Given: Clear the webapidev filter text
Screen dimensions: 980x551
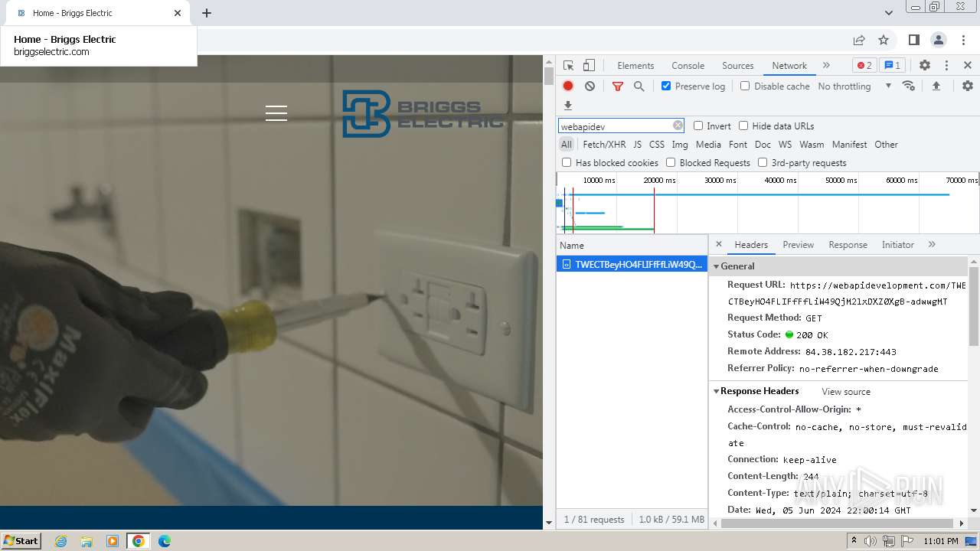Looking at the screenshot, I should [x=678, y=126].
